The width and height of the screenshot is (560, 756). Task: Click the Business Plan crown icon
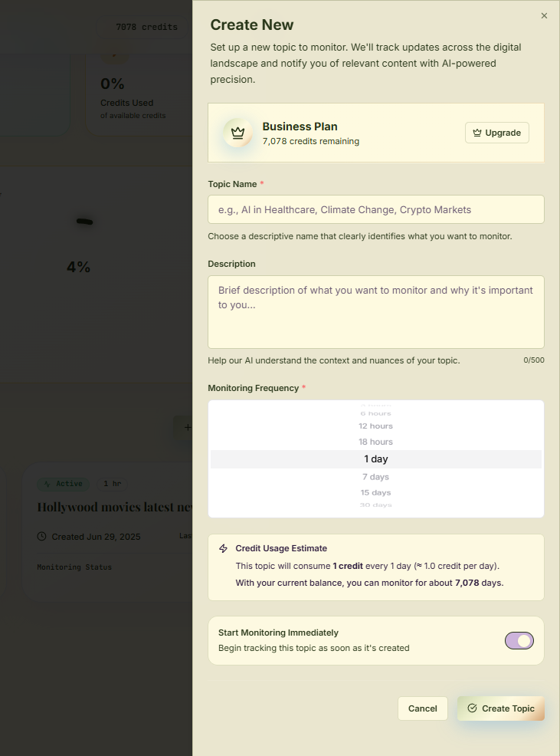tap(238, 133)
